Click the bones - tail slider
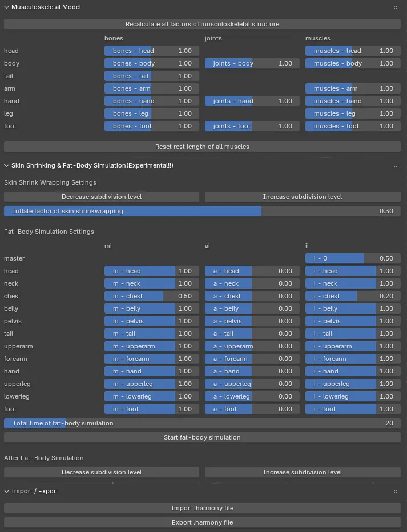Screen dimensions: 407x532 (x=151, y=76)
